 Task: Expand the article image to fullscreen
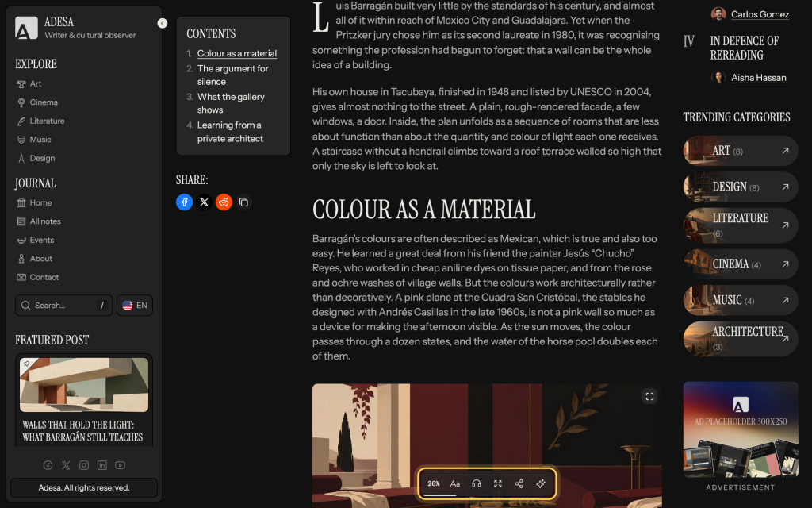[649, 397]
